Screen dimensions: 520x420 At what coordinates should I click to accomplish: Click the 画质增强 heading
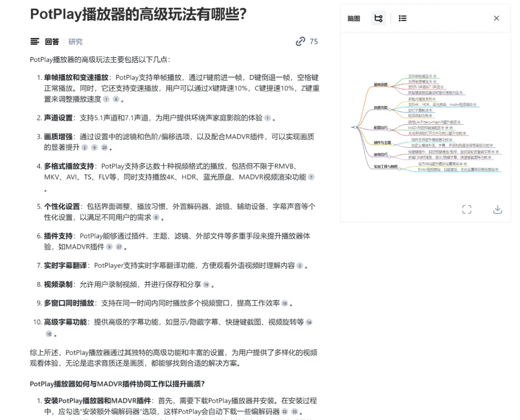click(58, 137)
